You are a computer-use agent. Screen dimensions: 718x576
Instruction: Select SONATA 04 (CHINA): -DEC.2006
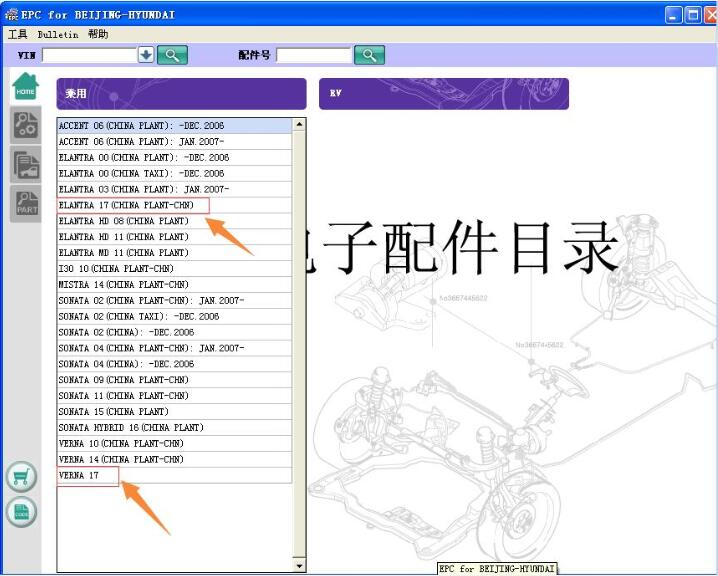point(174,364)
